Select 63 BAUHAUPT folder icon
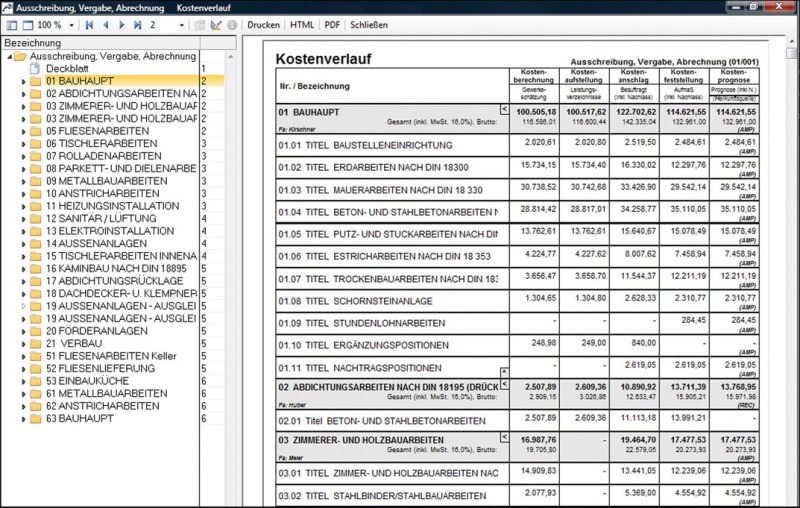This screenshot has height=508, width=800. (x=35, y=419)
